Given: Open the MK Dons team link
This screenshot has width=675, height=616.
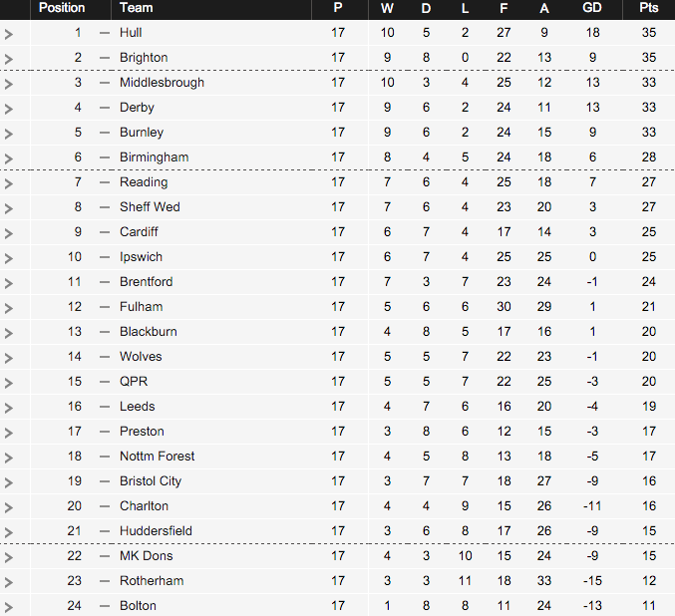Looking at the screenshot, I should pos(147,556).
